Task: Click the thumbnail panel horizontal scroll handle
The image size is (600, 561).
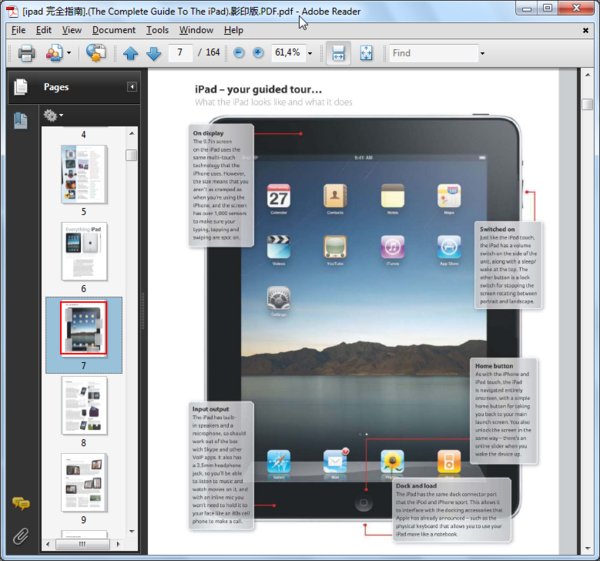Action: (x=82, y=544)
